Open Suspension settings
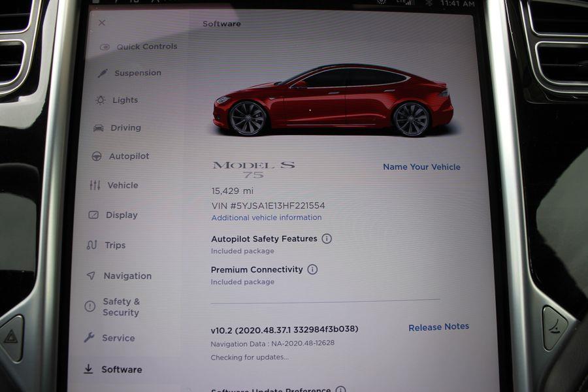 (130, 73)
